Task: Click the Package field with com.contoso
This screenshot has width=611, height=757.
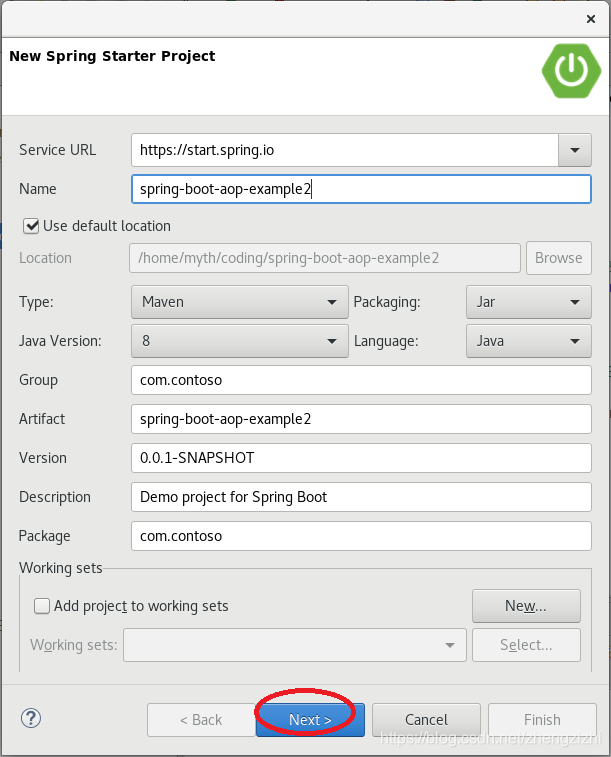Action: (x=361, y=536)
